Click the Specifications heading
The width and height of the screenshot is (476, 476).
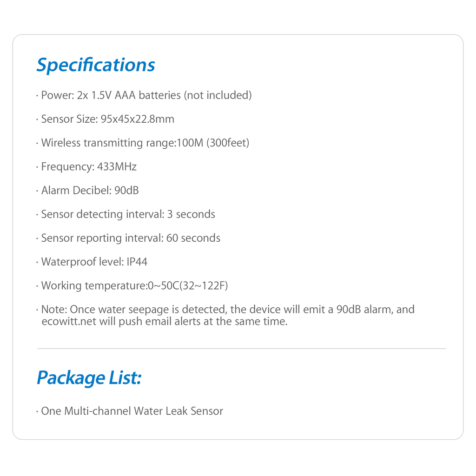point(95,65)
